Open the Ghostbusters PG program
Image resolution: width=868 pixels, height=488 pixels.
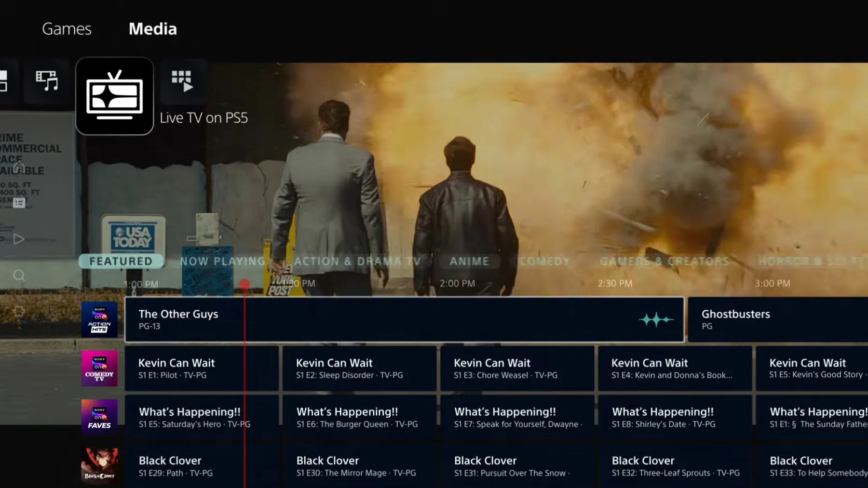pyautogui.click(x=778, y=319)
